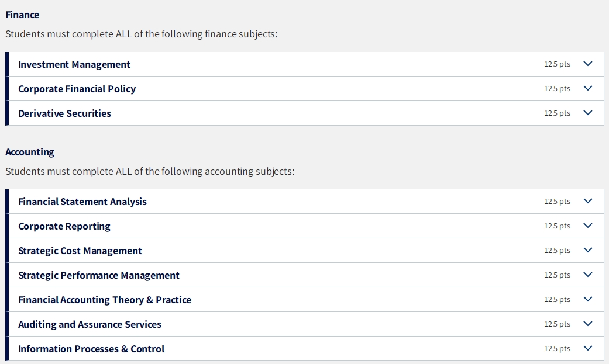Image resolution: width=609 pixels, height=364 pixels.
Task: Open Strategic Performance Management title
Action: pyautogui.click(x=99, y=275)
